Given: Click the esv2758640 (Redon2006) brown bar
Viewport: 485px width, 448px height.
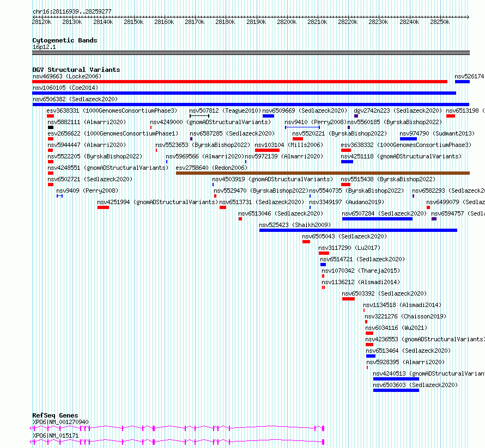Looking at the screenshot, I should point(323,173).
